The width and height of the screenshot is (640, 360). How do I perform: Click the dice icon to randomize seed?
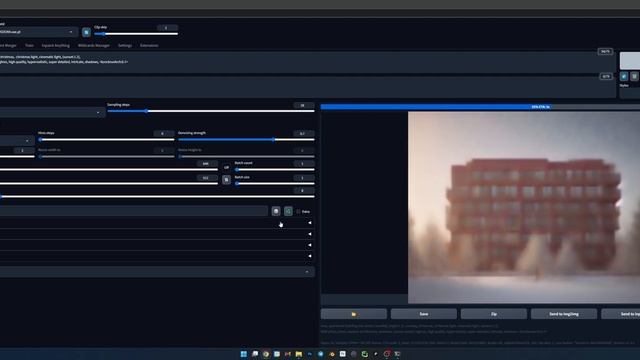point(276,211)
